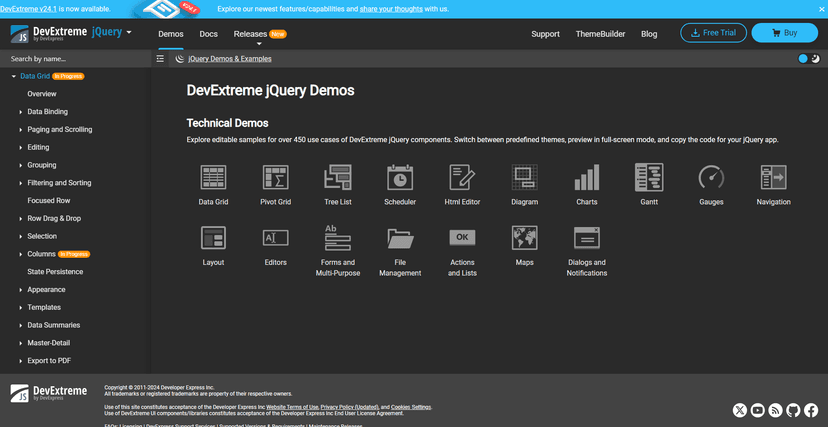Viewport: 828px width, 427px height.
Task: Expand the Data Summaries tree node
Action: click(x=21, y=326)
